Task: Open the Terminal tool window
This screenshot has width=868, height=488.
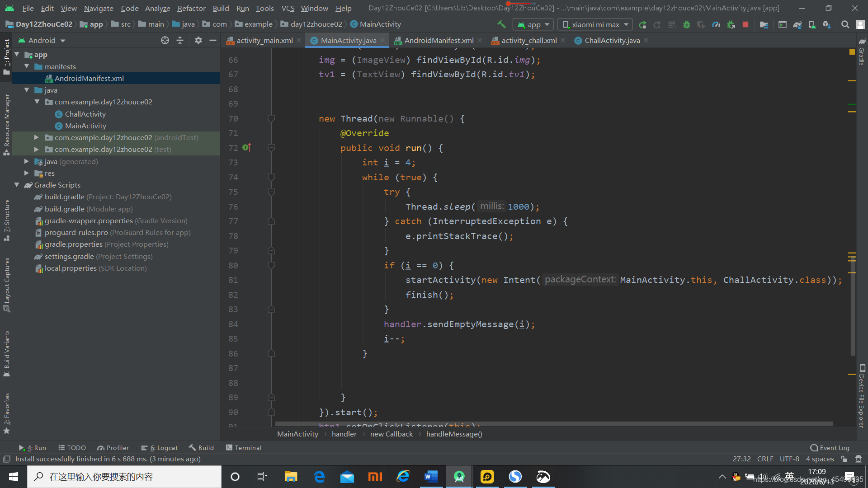Action: [243, 448]
